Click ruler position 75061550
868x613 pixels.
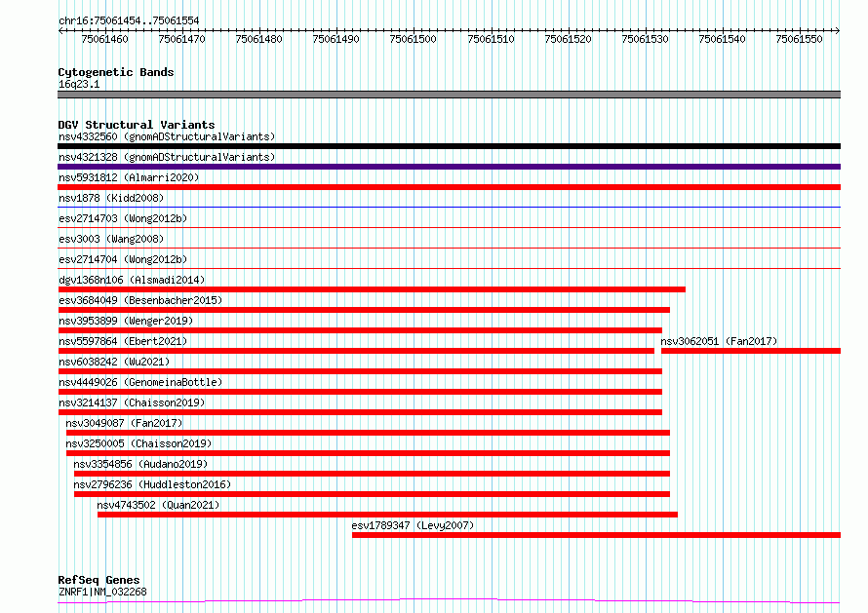[x=800, y=39]
